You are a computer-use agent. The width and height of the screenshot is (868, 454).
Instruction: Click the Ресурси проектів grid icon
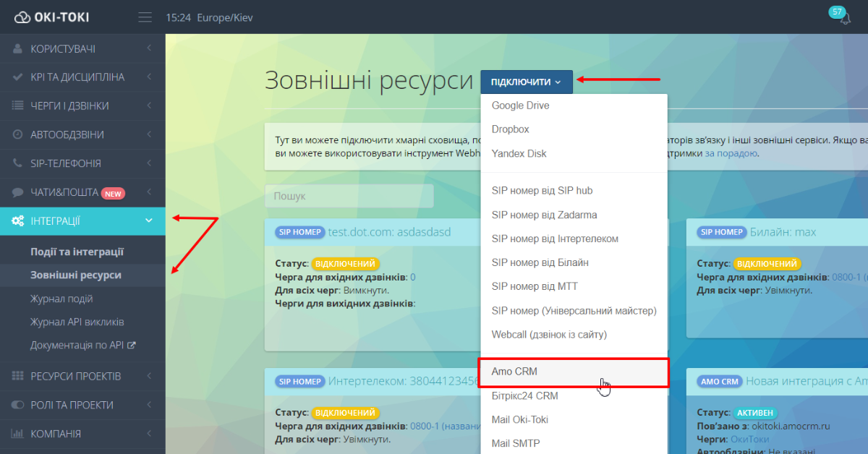pos(18,376)
